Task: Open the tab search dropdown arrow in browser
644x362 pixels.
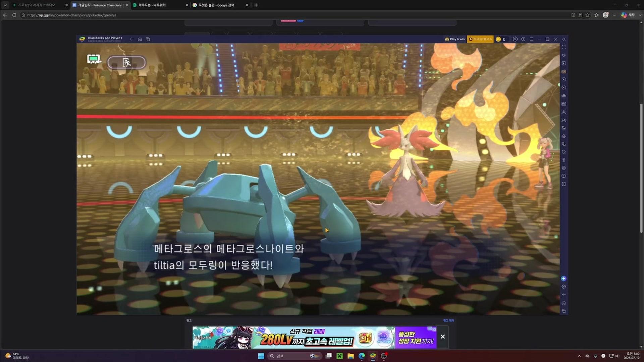Action: click(x=5, y=5)
